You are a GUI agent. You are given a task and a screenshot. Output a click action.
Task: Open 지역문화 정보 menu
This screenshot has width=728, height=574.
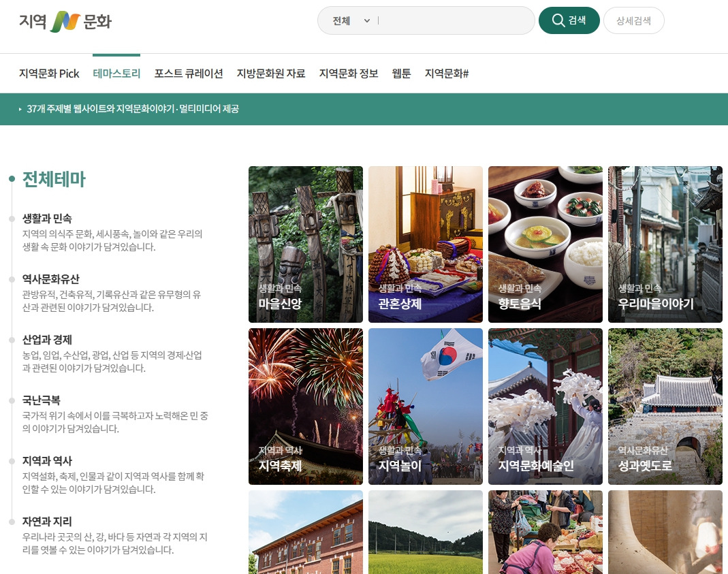pyautogui.click(x=349, y=74)
